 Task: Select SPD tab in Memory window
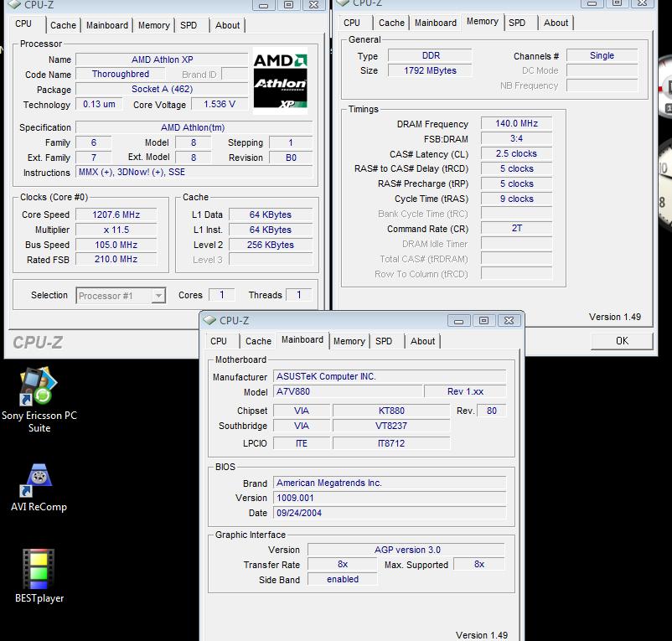click(x=517, y=23)
